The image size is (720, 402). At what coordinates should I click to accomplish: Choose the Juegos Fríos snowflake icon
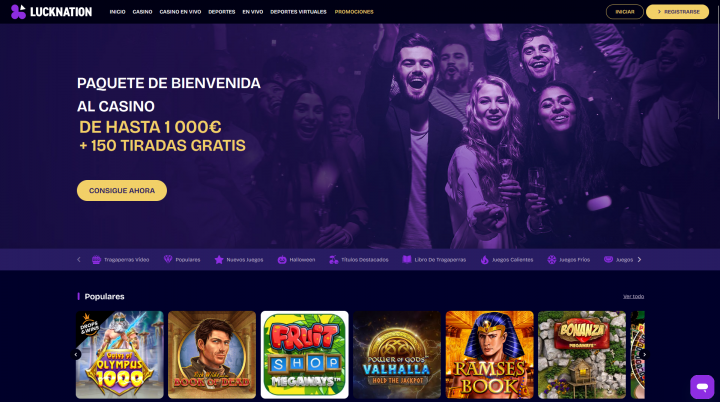coord(551,260)
